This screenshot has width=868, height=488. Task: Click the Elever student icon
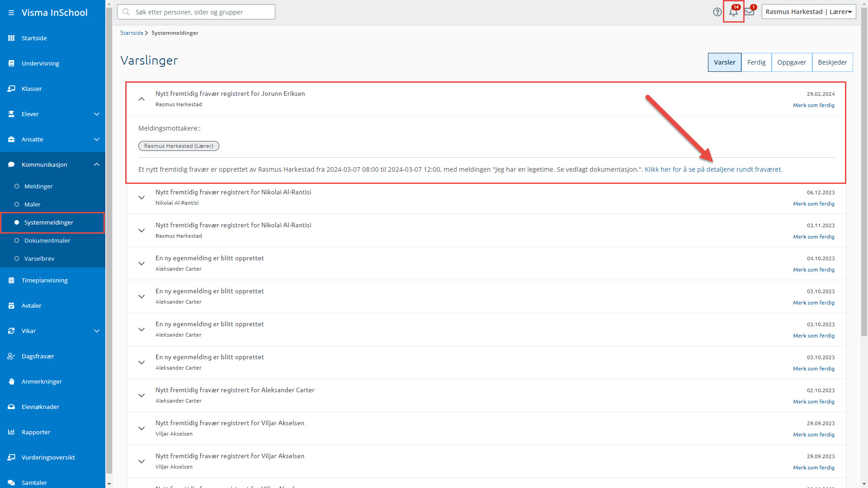pos(11,114)
